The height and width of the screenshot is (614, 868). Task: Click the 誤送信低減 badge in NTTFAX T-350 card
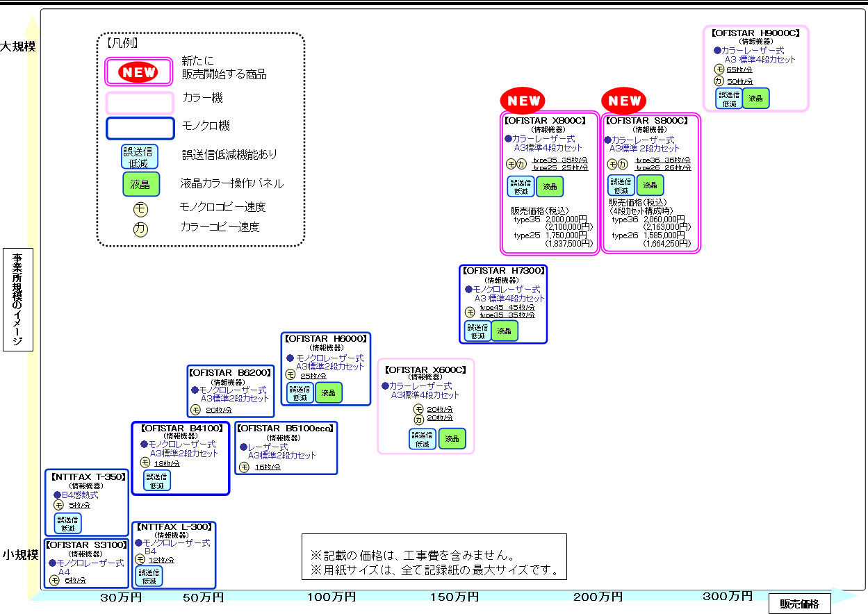(67, 523)
